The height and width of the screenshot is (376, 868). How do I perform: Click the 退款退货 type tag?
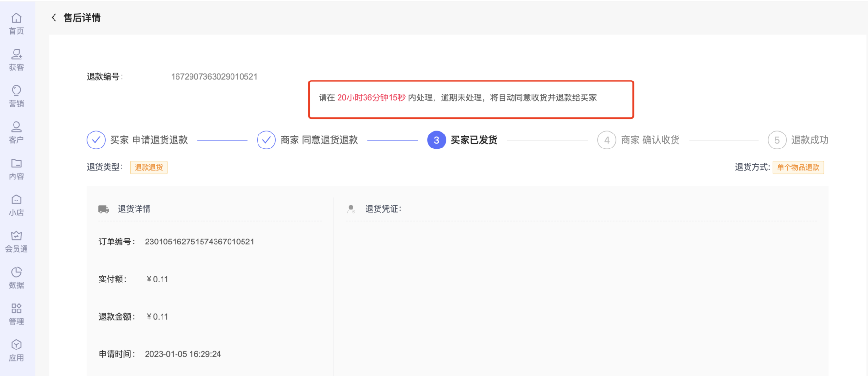pyautogui.click(x=149, y=167)
